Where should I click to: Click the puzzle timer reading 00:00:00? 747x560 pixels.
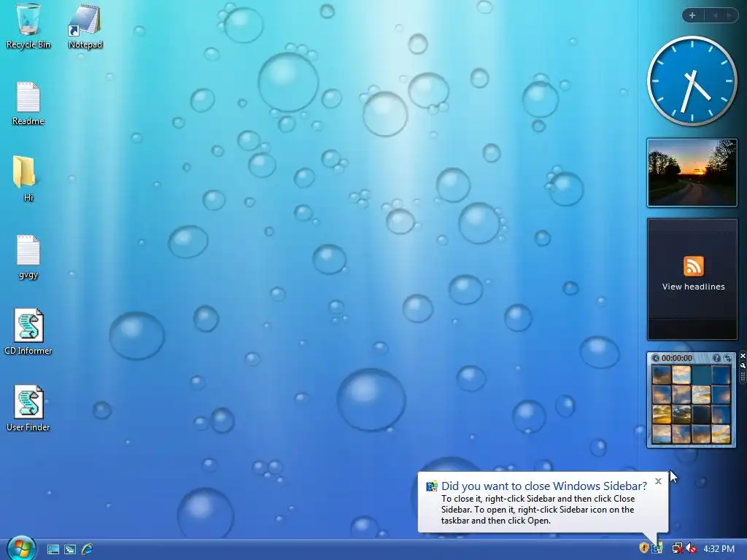[676, 358]
